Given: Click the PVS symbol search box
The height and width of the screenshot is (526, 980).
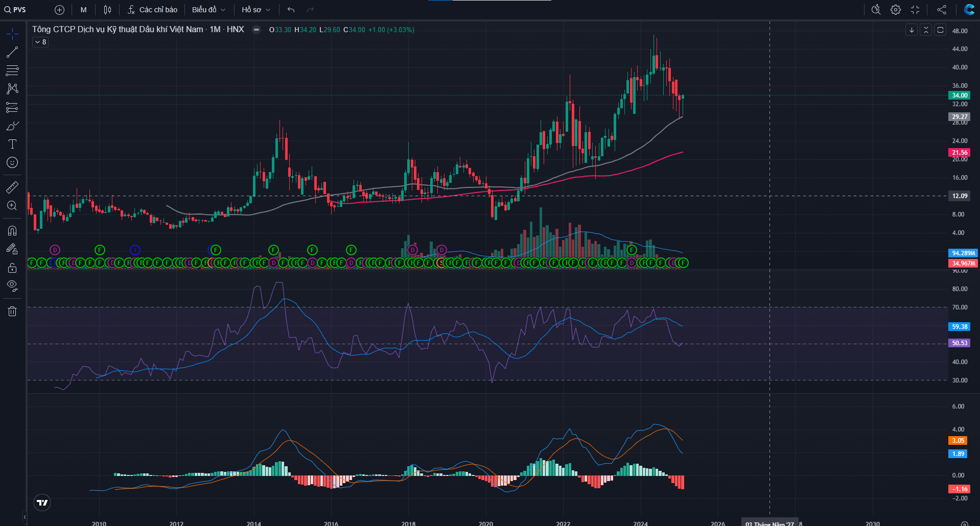Looking at the screenshot, I should [x=15, y=10].
